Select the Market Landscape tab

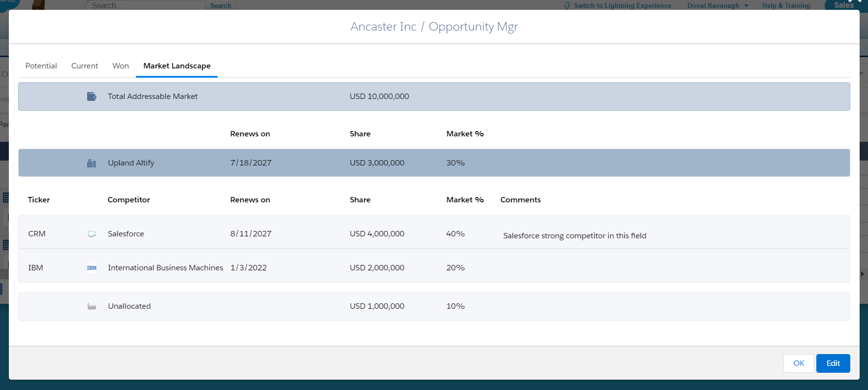coord(177,66)
